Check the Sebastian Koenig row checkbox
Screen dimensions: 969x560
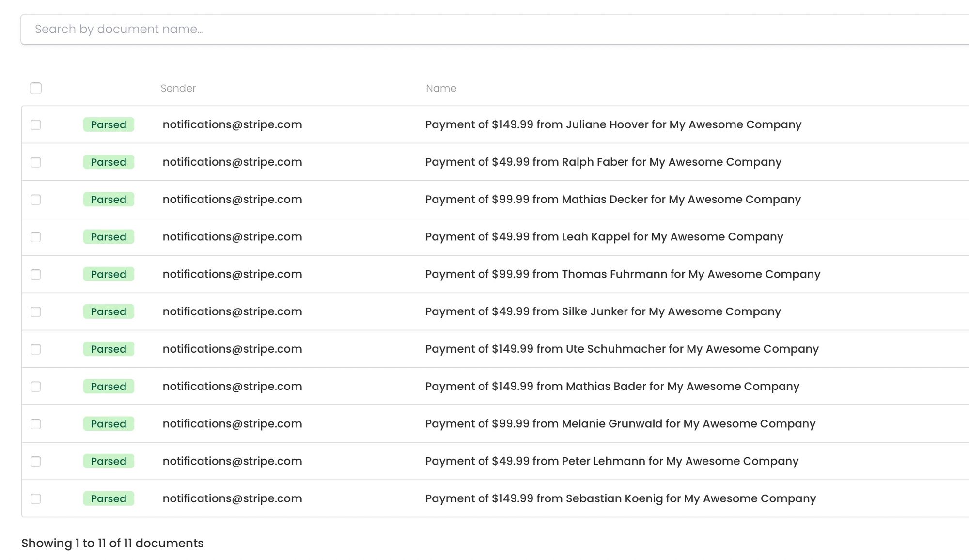point(36,499)
